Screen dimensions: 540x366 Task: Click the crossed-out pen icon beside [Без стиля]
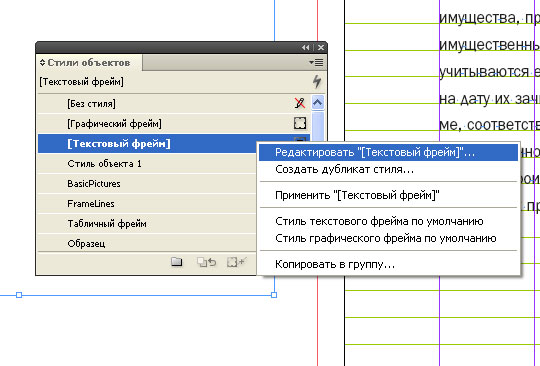point(300,103)
